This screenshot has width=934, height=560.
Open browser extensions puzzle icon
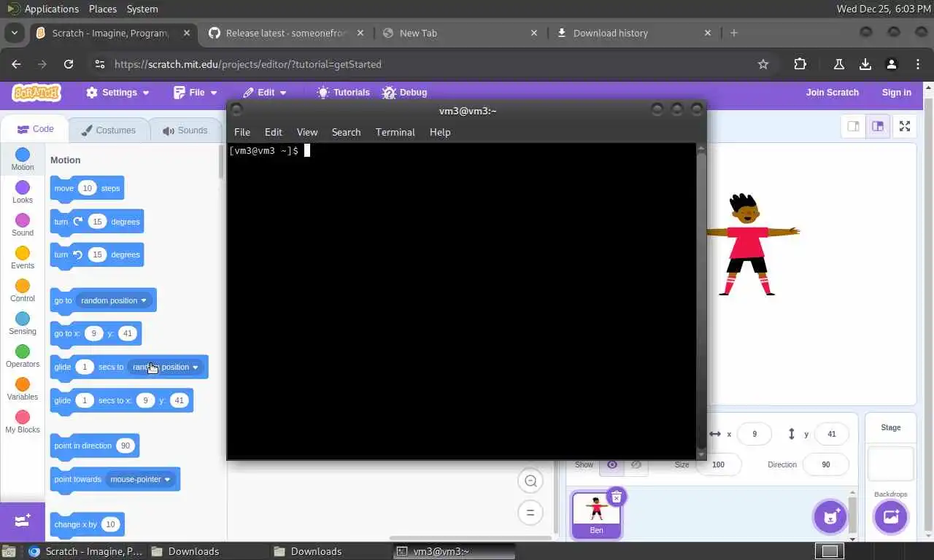point(800,64)
